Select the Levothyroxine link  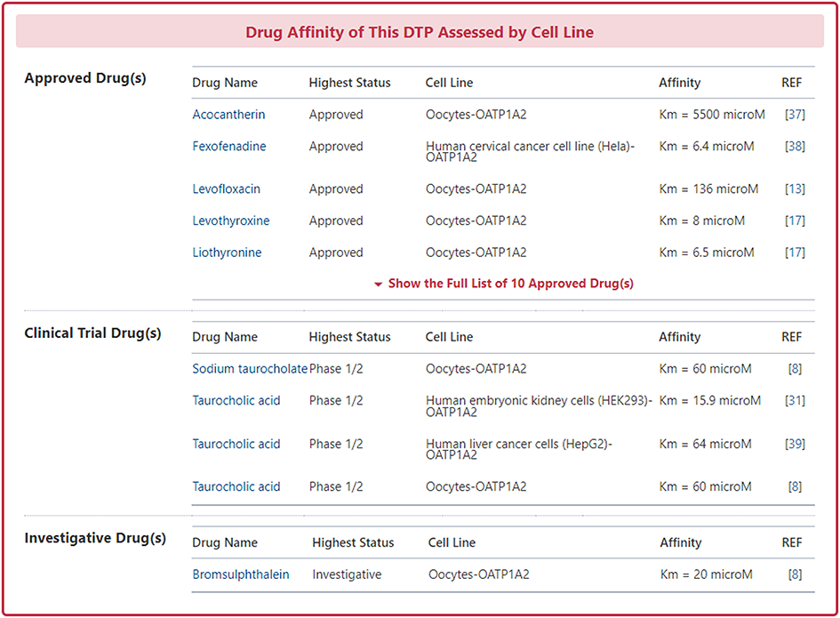[231, 221]
